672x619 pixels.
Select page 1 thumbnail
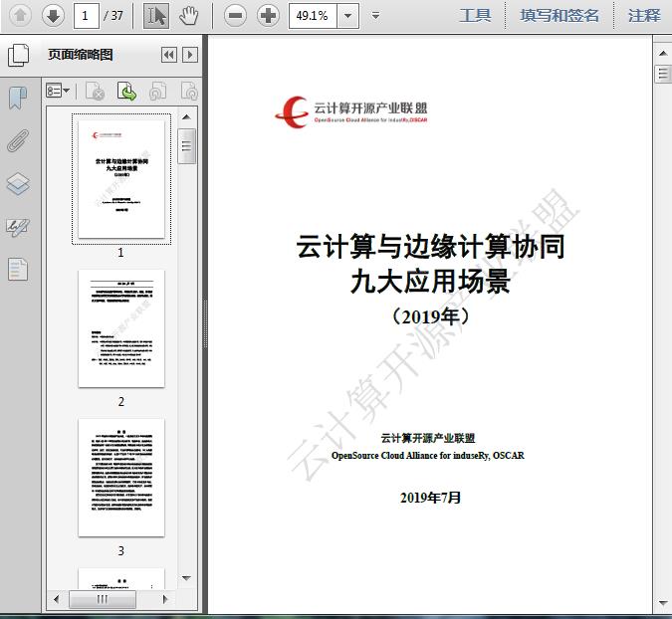click(x=121, y=179)
